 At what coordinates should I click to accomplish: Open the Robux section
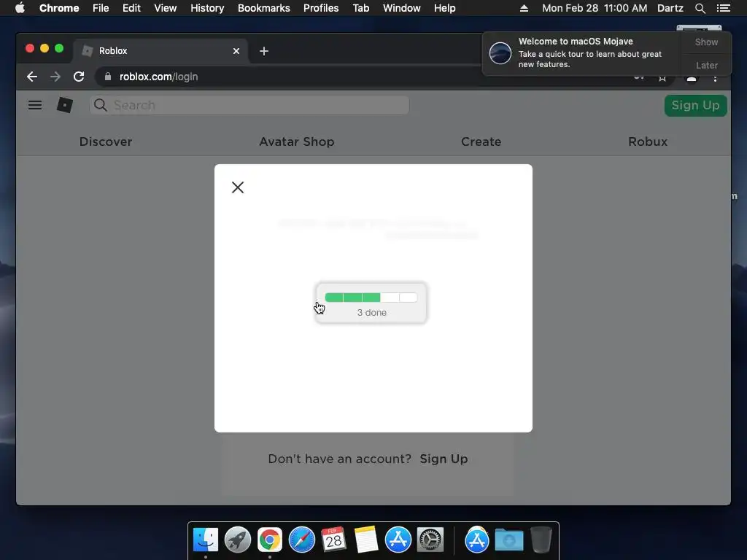pos(648,141)
